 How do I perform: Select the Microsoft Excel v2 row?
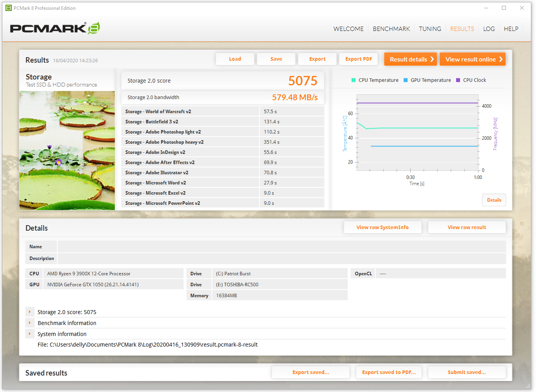pyautogui.click(x=223, y=193)
